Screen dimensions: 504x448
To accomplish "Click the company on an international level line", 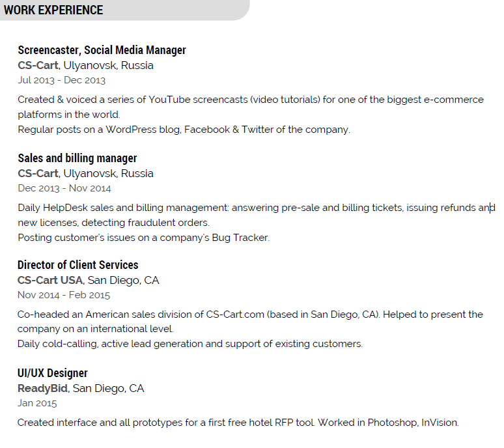I will click(x=95, y=329).
